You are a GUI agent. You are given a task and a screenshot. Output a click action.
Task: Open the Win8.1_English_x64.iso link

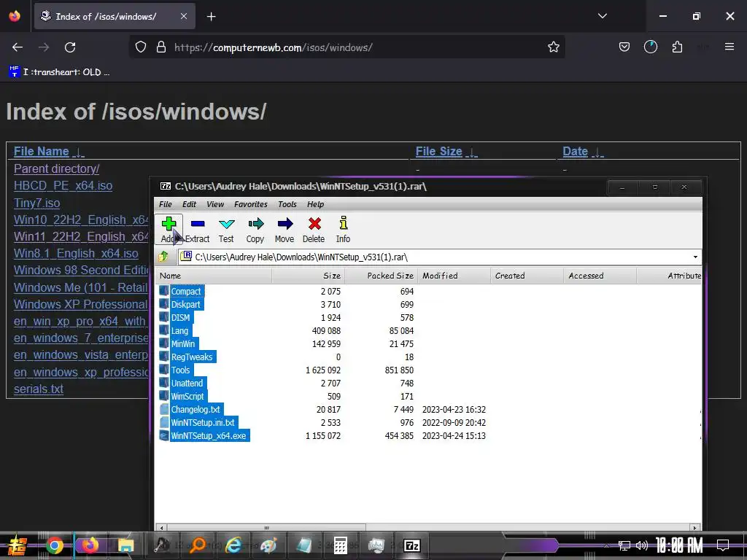pyautogui.click(x=76, y=253)
